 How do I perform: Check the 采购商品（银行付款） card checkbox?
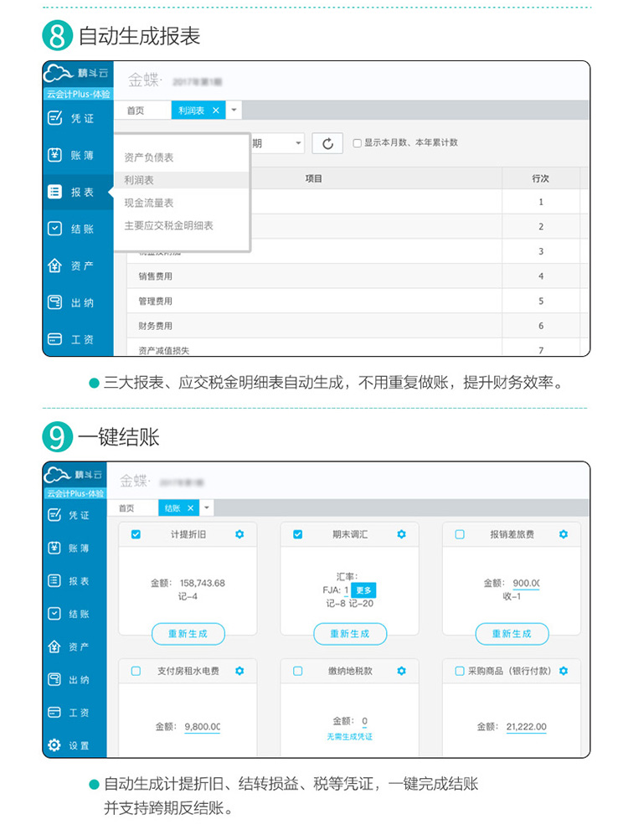click(460, 671)
